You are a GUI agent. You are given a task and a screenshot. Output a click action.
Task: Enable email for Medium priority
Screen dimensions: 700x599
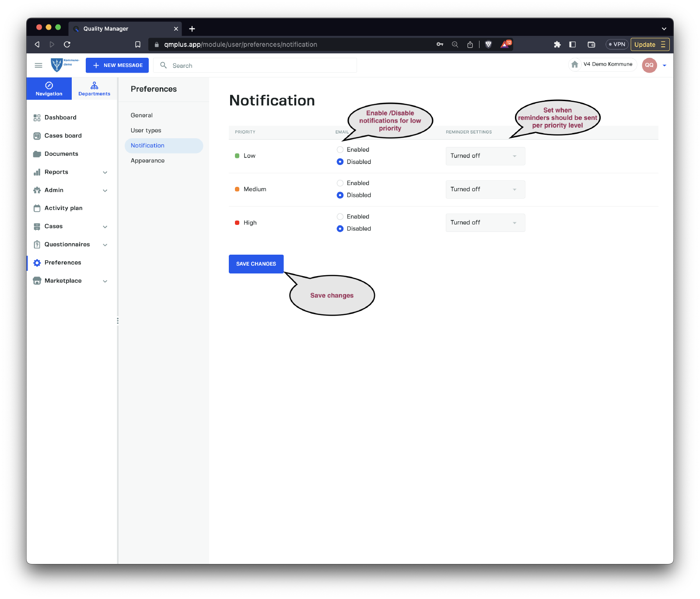tap(340, 183)
